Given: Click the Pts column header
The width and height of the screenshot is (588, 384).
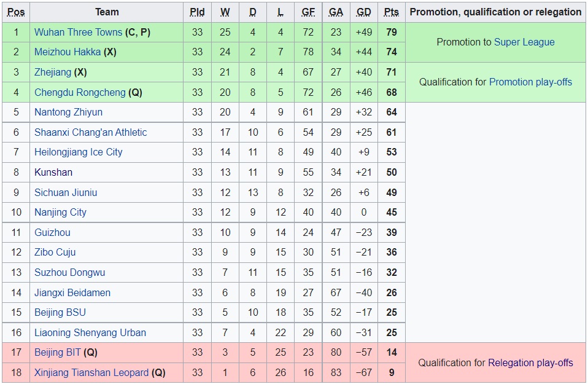Looking at the screenshot, I should pyautogui.click(x=391, y=12).
